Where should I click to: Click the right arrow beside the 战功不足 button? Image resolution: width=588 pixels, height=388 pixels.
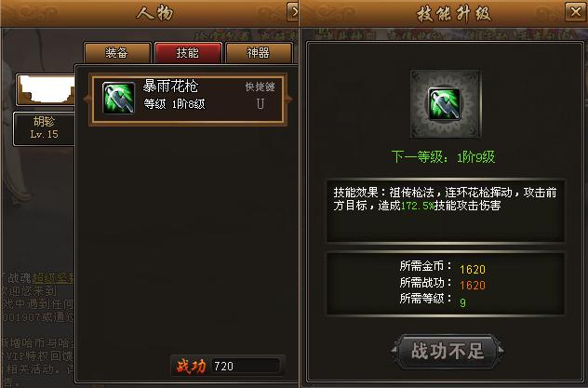(x=501, y=351)
